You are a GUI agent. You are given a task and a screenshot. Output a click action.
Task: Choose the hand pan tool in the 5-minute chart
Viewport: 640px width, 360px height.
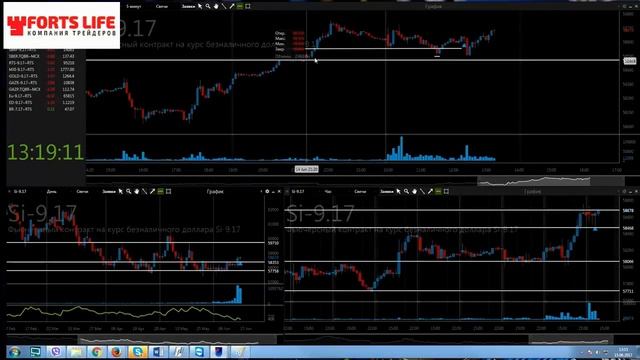click(x=216, y=7)
